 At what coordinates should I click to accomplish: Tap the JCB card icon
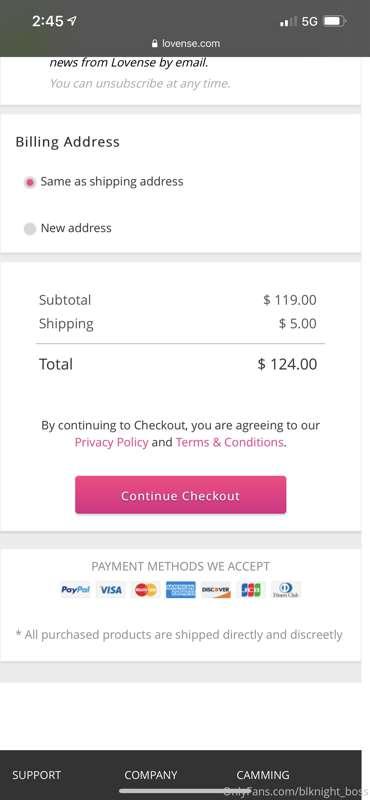251,590
